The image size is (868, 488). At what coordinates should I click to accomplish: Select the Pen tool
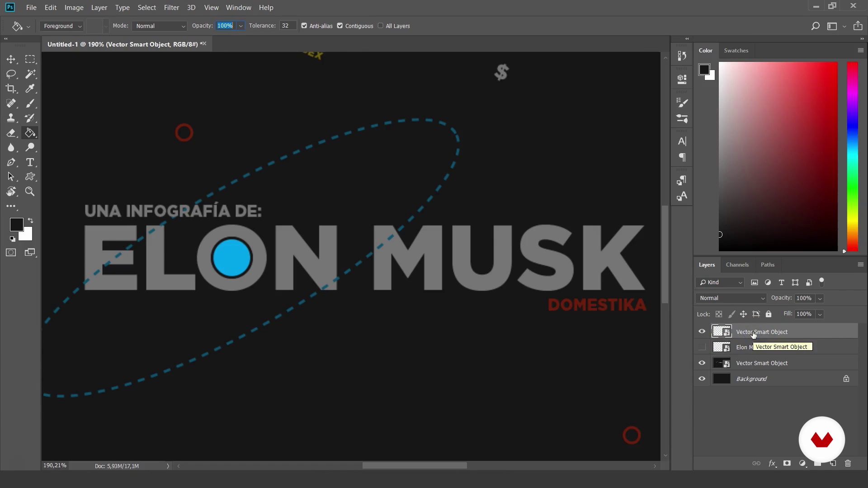11,162
